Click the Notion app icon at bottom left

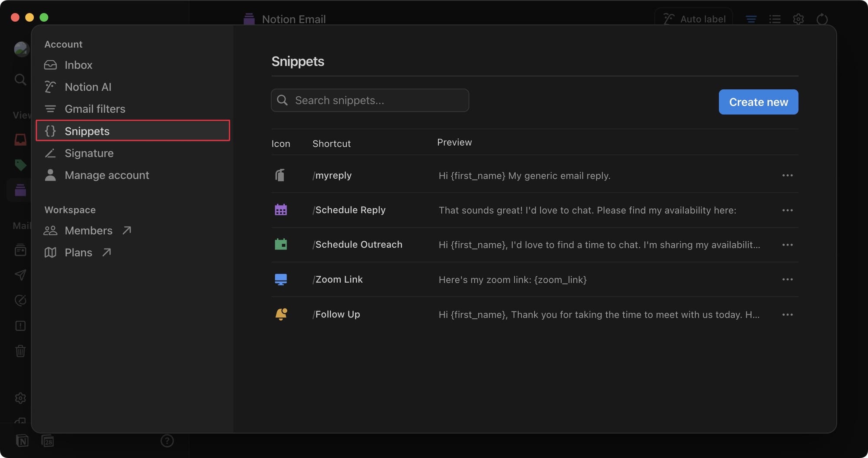22,441
